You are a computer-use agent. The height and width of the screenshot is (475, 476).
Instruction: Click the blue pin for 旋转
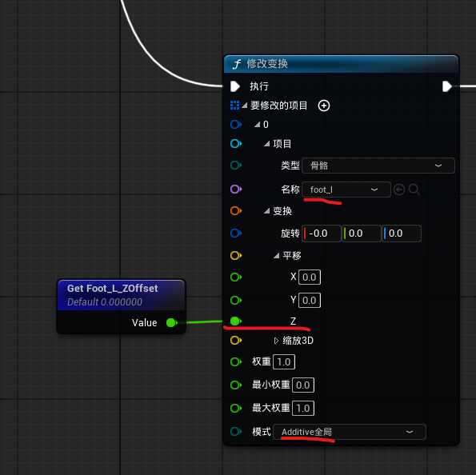coord(236,233)
